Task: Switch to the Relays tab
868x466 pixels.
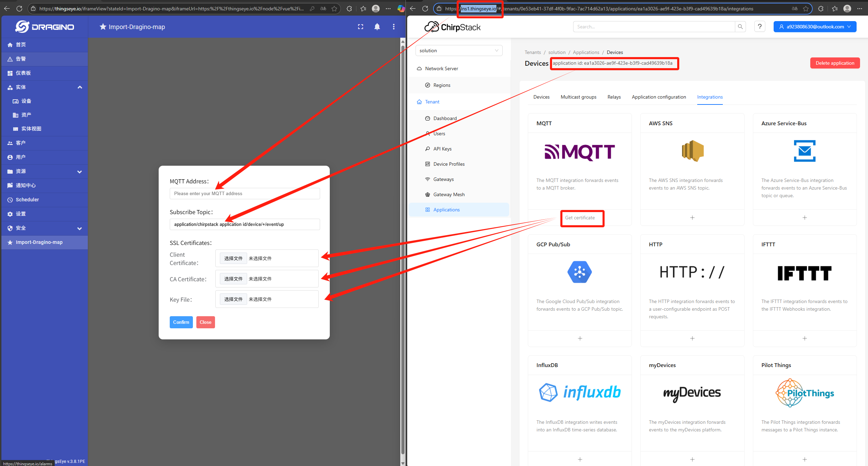Action: (x=614, y=97)
